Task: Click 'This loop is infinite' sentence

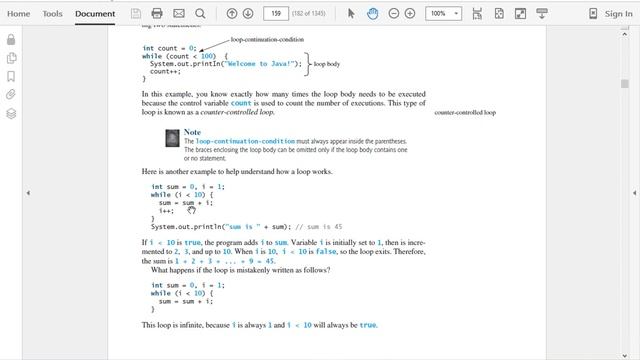Action: [x=260, y=325]
